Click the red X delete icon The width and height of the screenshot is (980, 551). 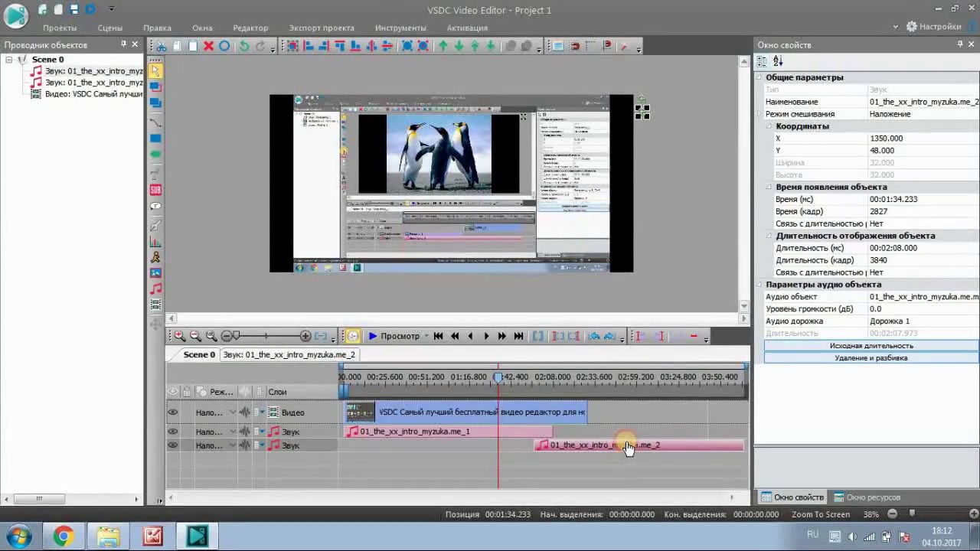pos(208,46)
